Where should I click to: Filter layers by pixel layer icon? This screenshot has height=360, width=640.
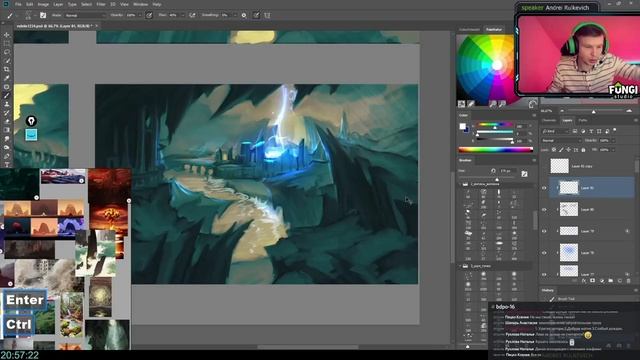point(575,131)
